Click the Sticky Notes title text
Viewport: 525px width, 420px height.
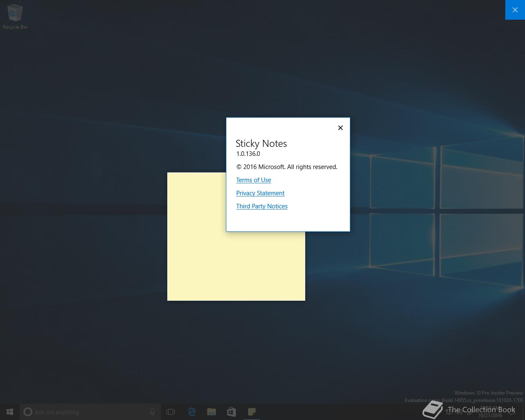point(261,144)
